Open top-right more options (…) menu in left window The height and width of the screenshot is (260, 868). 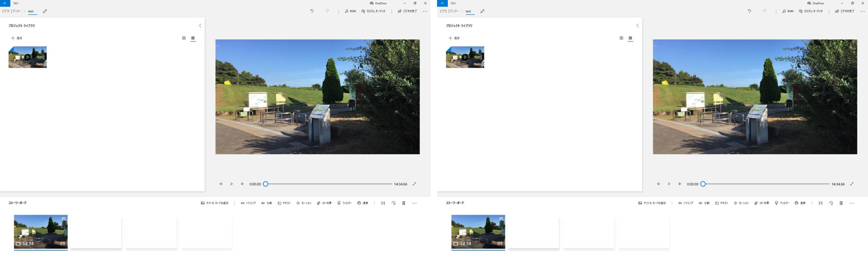[425, 11]
